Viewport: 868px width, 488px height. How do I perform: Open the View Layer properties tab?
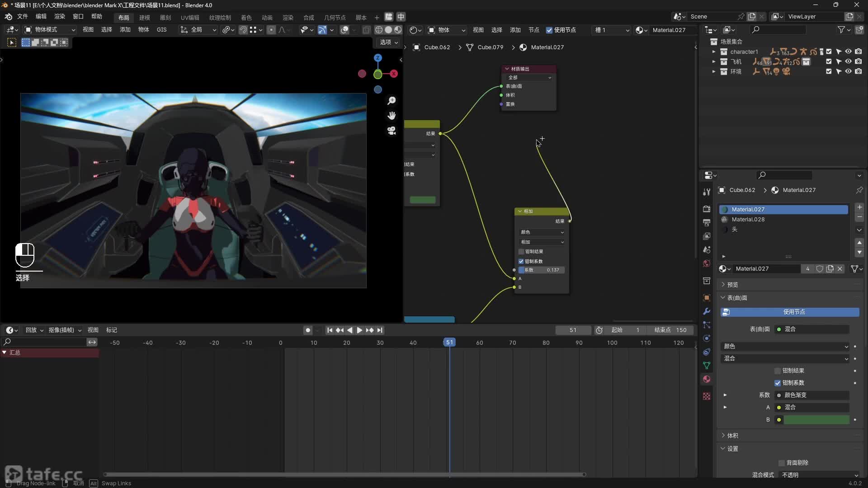[x=707, y=236]
